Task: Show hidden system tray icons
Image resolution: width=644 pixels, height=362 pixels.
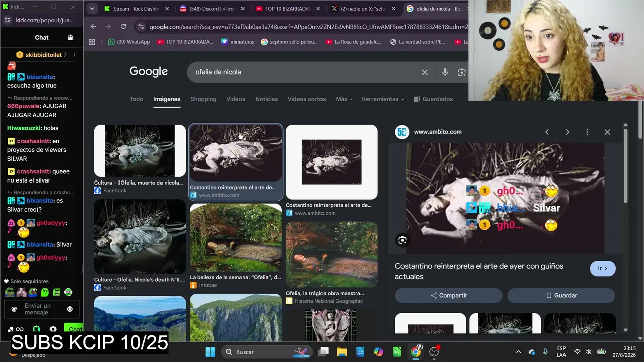Action: [518, 352]
